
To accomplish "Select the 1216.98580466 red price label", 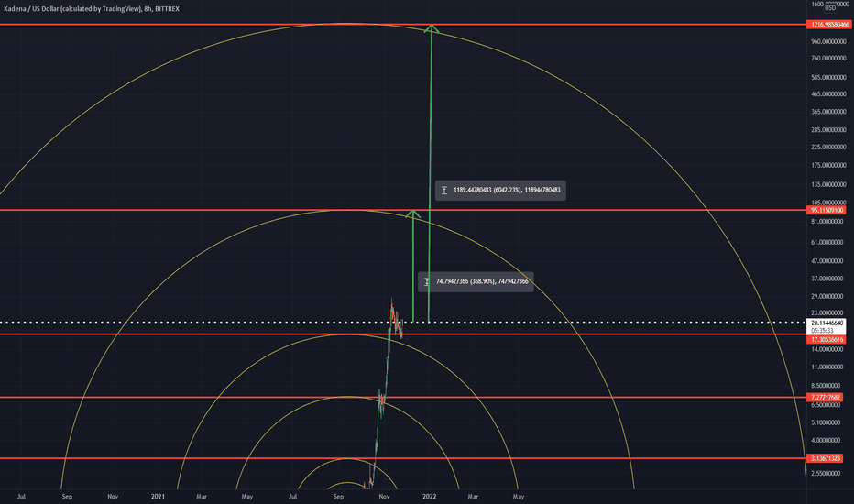I will coord(829,25).
